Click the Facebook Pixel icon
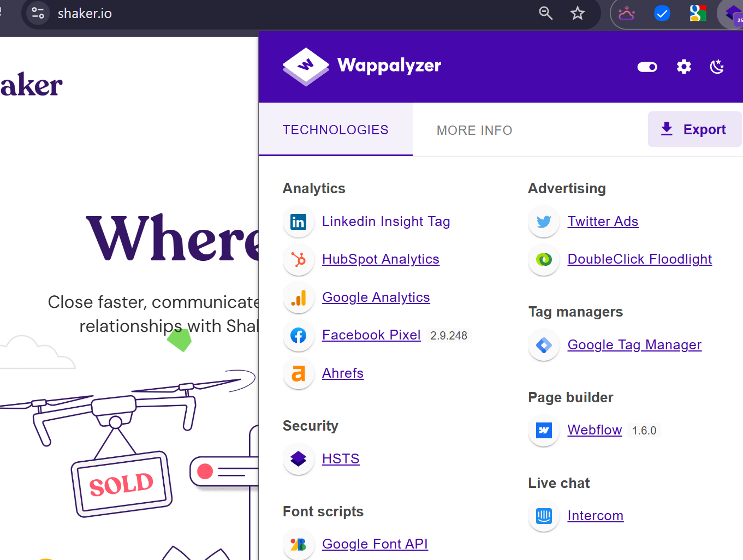The width and height of the screenshot is (743, 560). 299,336
